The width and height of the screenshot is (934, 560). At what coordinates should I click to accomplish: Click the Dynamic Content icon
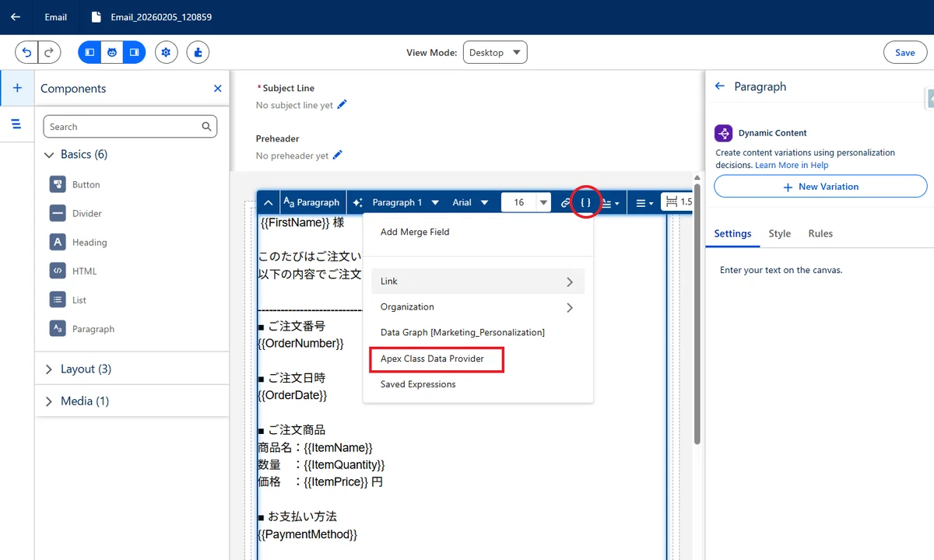(723, 133)
